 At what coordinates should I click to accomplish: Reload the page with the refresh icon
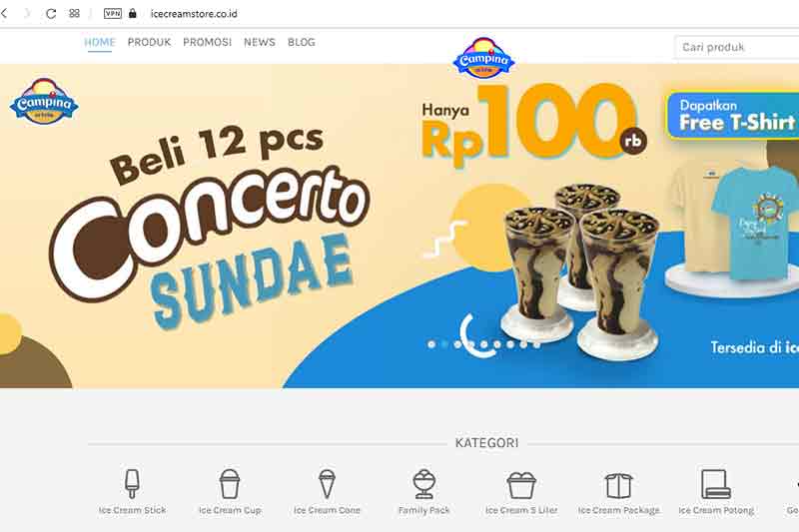51,14
